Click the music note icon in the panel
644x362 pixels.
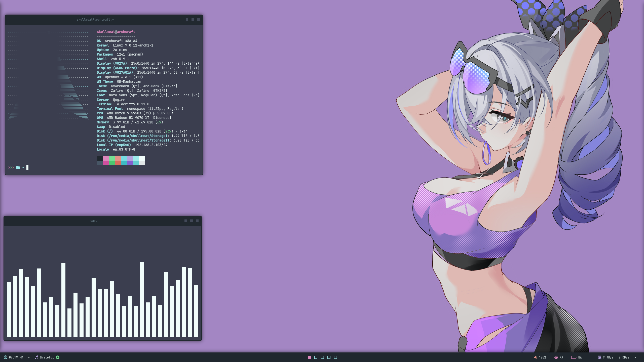(x=36, y=357)
